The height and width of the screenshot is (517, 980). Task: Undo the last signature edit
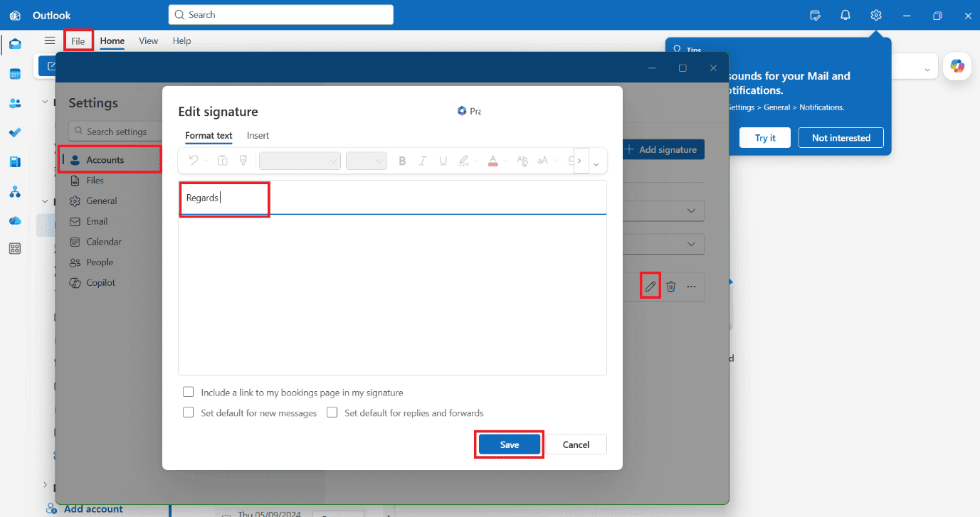[x=194, y=161]
